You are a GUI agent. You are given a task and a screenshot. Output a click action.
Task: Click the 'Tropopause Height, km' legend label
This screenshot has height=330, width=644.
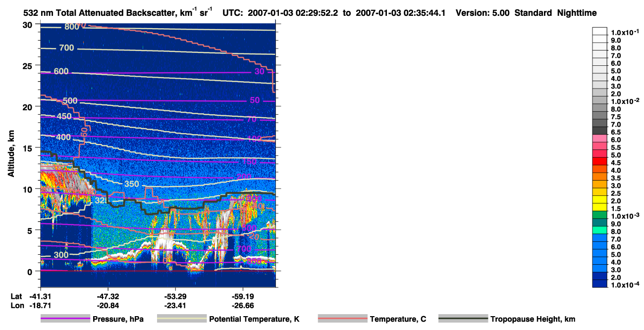[533, 319]
